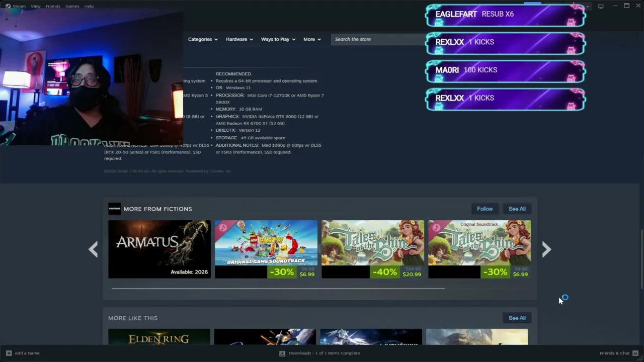This screenshot has height=362, width=644.
Task: Click the "ADDITIONAL NOTES: Med 1080p @ 60fps" line
Action: (268, 148)
